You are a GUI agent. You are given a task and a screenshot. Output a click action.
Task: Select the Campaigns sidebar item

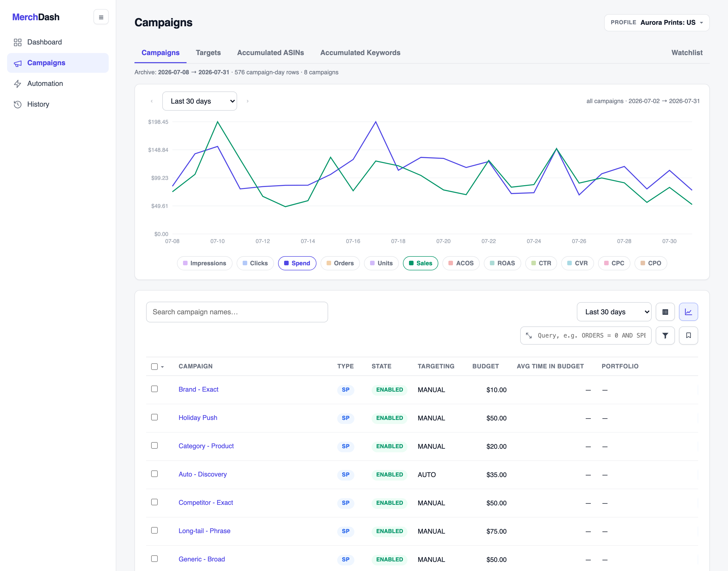pos(58,63)
